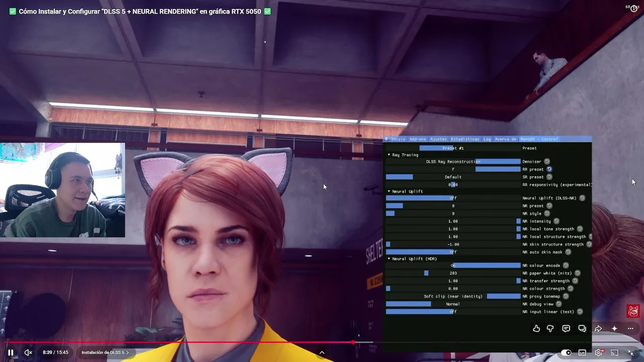The width and height of the screenshot is (644, 362).
Task: Open the player settings gear
Action: (599, 352)
